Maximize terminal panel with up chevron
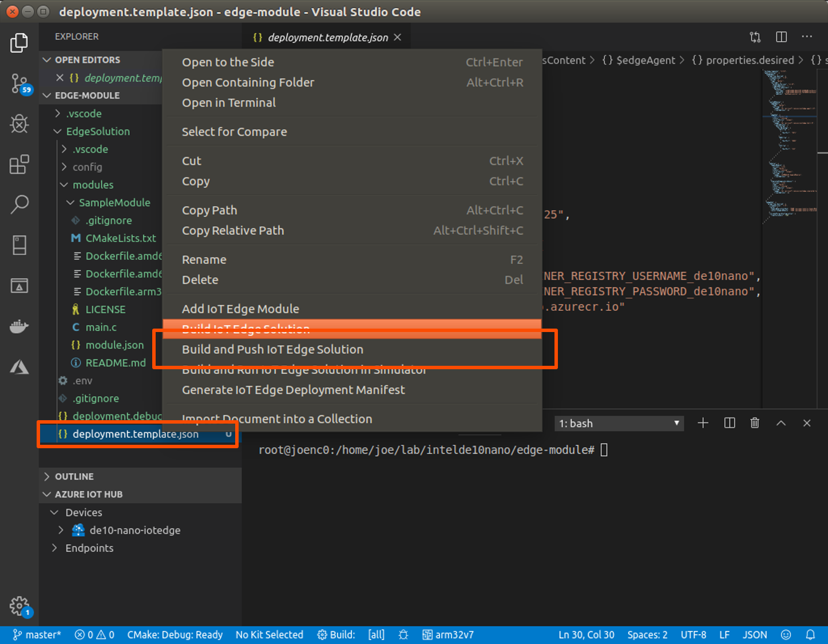 pyautogui.click(x=781, y=423)
